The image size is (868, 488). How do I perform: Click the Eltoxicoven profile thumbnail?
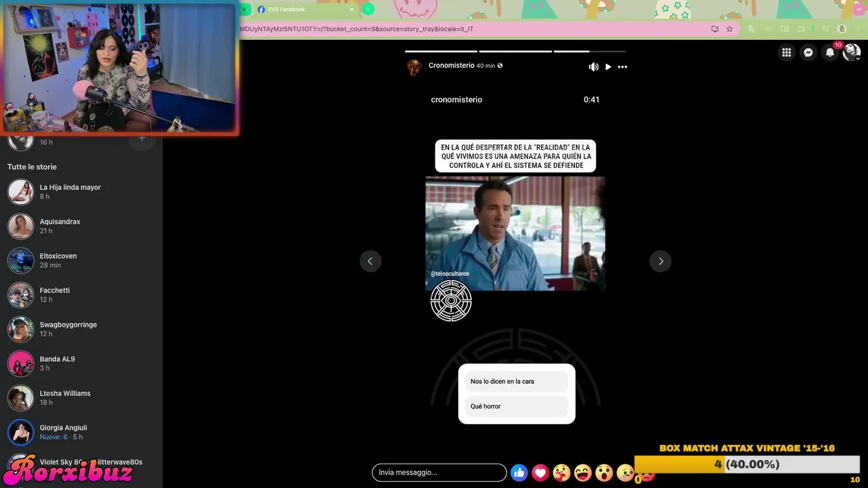pyautogui.click(x=20, y=260)
